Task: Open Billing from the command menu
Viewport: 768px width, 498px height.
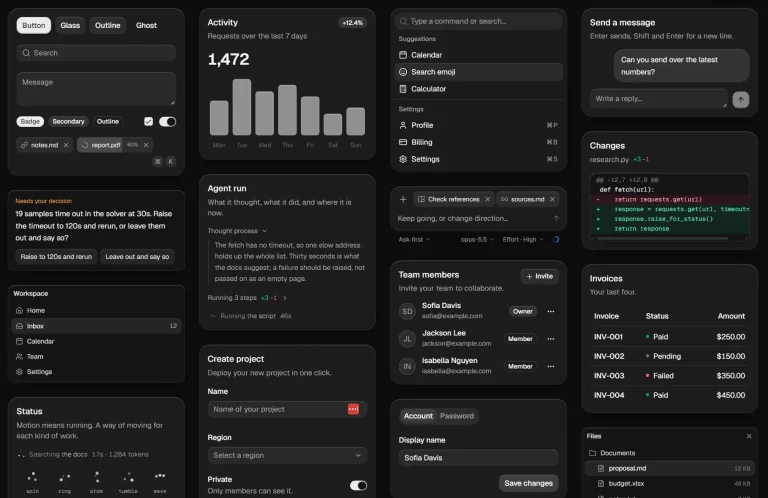Action: point(478,142)
